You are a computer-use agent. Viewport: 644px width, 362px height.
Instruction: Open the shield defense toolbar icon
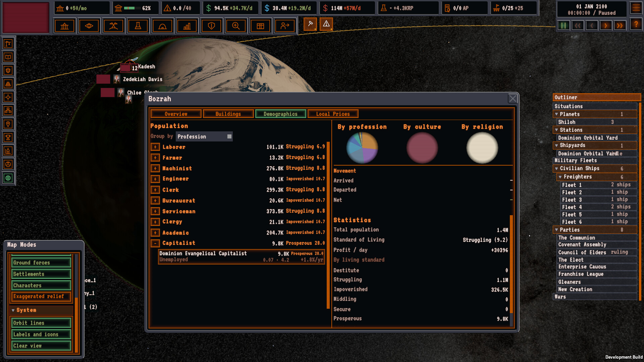pos(211,26)
